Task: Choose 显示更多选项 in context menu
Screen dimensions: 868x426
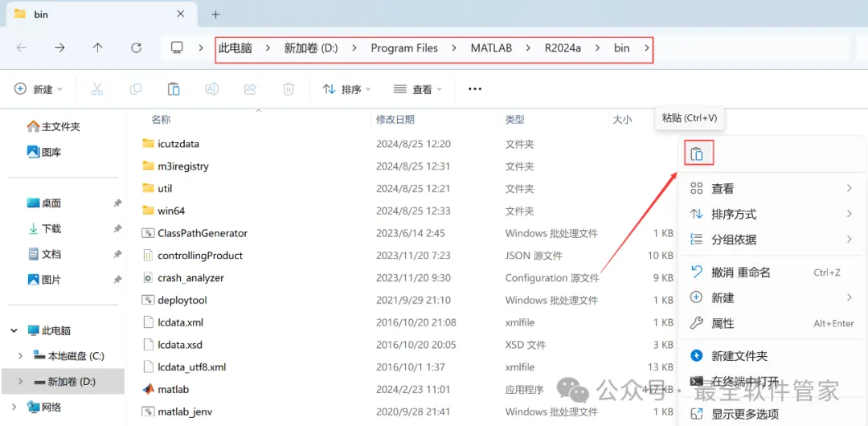Action: coord(772,414)
